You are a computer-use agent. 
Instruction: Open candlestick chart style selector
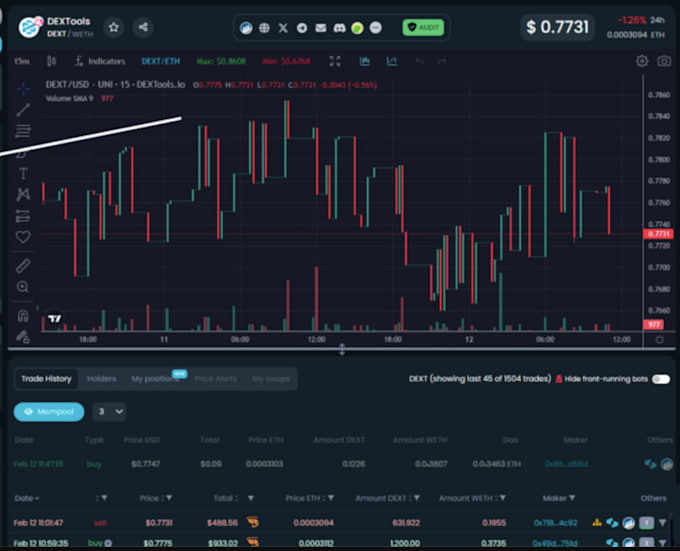pos(51,61)
